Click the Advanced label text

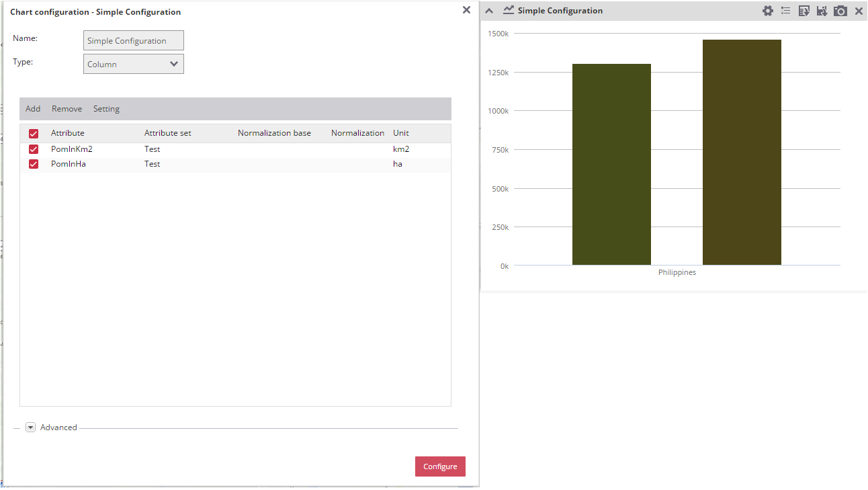tap(58, 427)
